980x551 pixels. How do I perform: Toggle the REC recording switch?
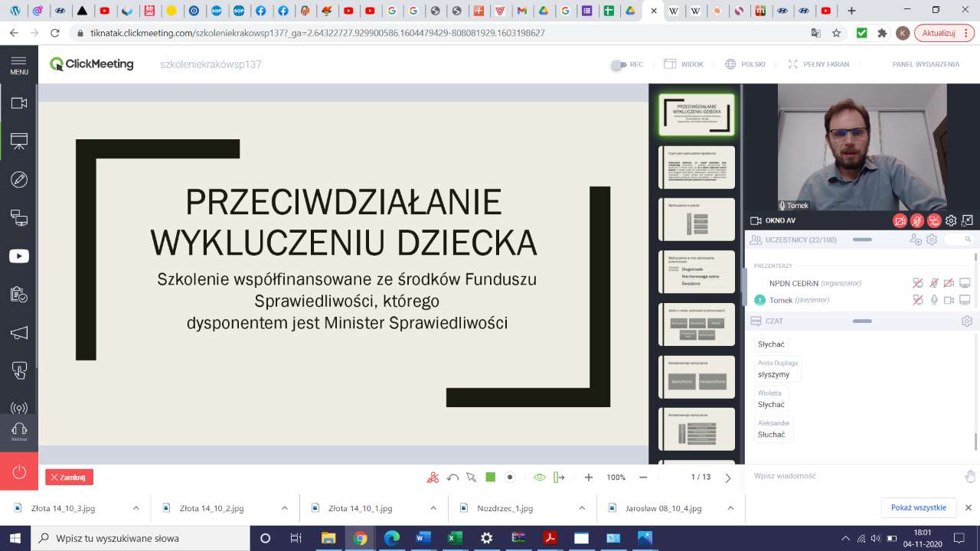(617, 65)
